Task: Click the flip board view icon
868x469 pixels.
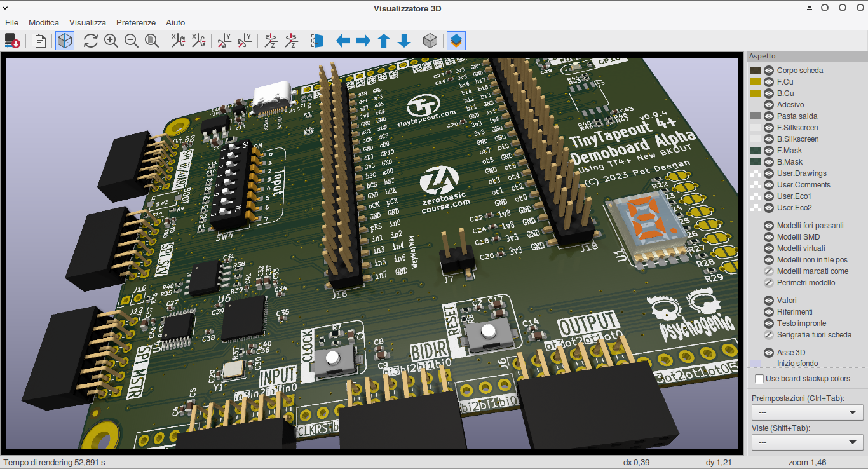Action: 317,41
